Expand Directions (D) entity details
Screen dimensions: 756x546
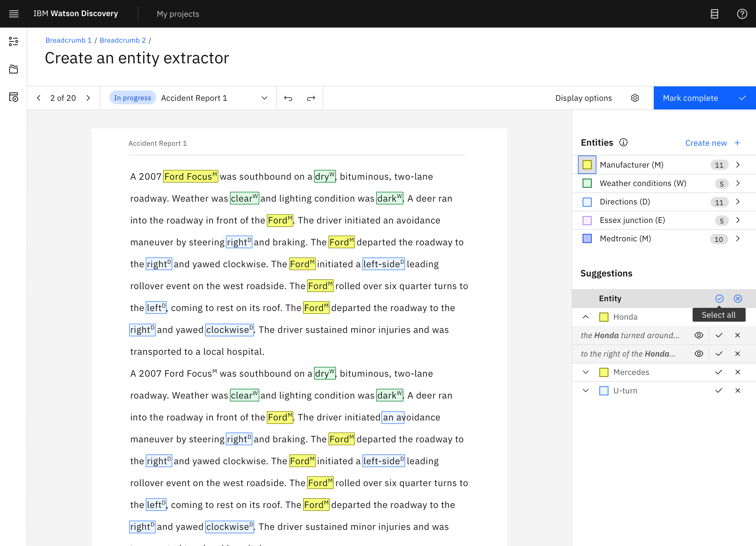click(737, 202)
